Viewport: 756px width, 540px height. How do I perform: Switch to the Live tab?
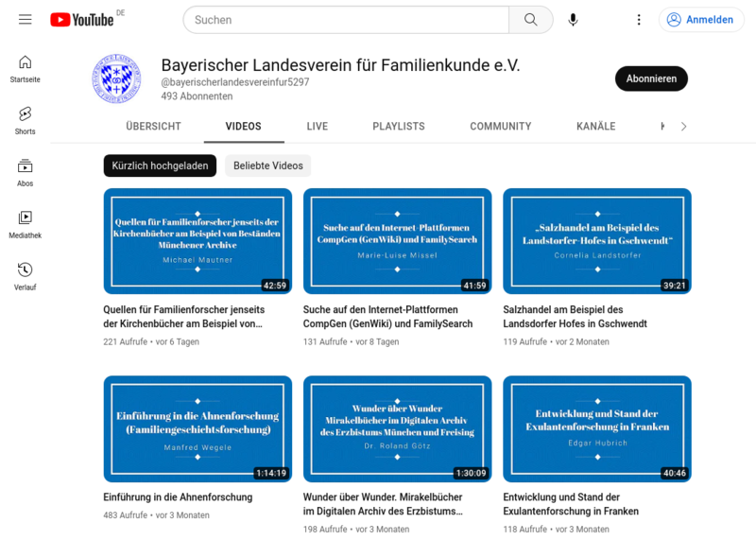318,127
